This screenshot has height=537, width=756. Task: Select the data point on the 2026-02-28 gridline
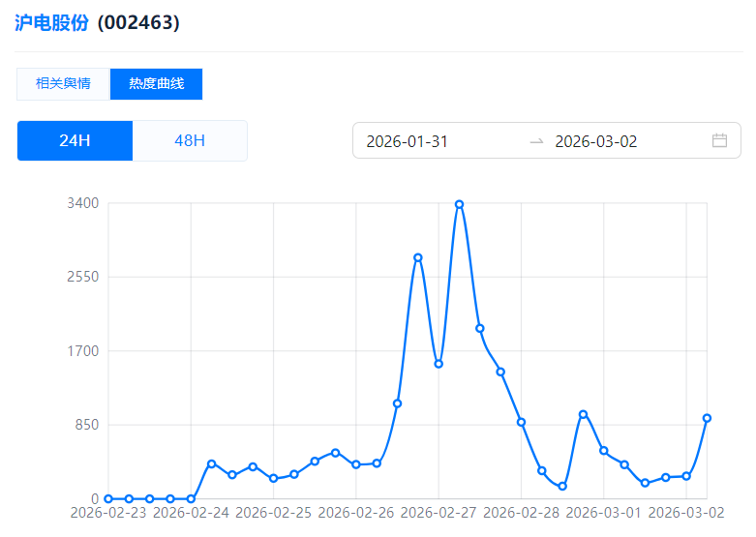[x=521, y=422]
